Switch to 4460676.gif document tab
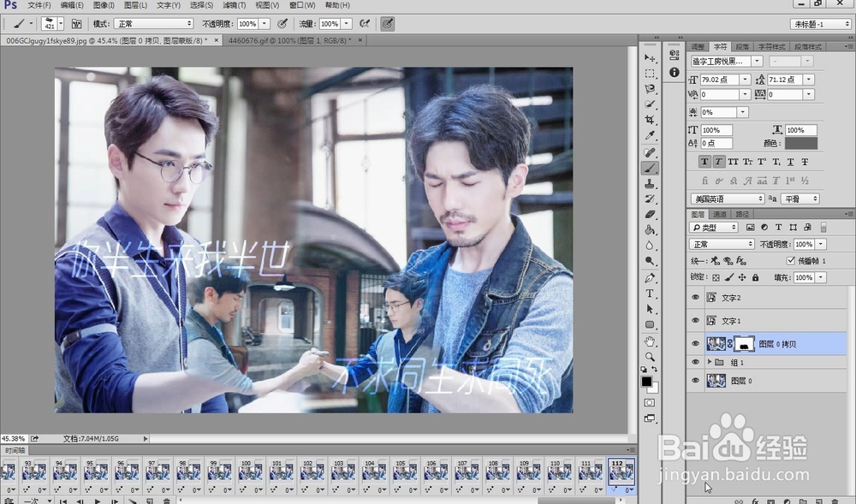 pos(289,40)
